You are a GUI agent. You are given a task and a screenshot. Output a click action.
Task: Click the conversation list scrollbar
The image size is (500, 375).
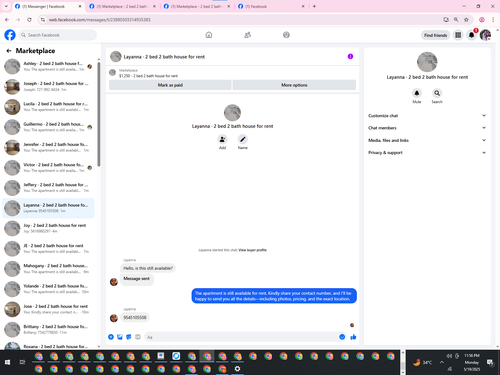click(99, 113)
